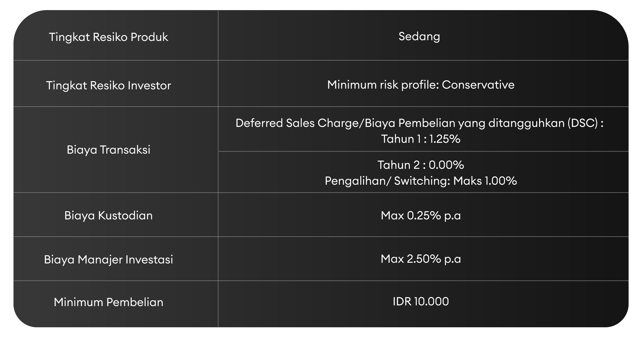This screenshot has height=341, width=644.
Task: Click the Biaya Manajer Investasi label
Action: (x=108, y=259)
